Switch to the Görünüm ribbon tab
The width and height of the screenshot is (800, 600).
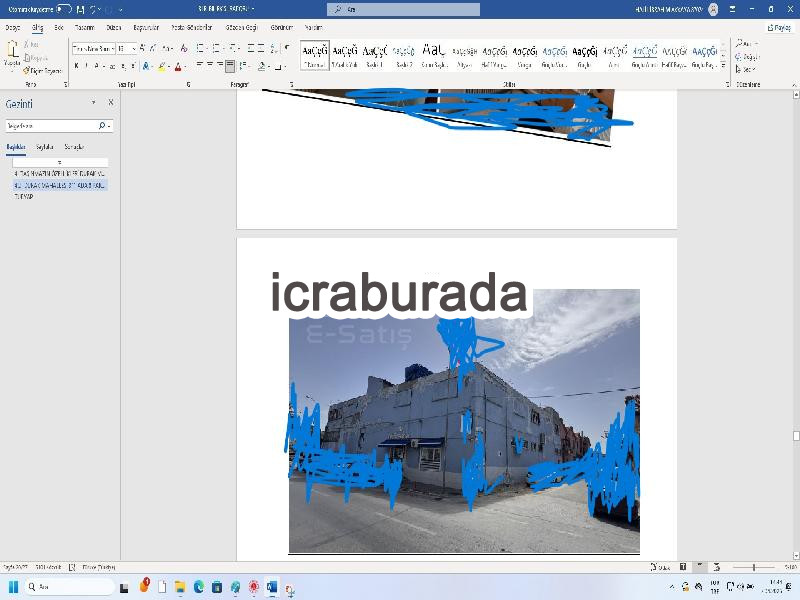282,28
